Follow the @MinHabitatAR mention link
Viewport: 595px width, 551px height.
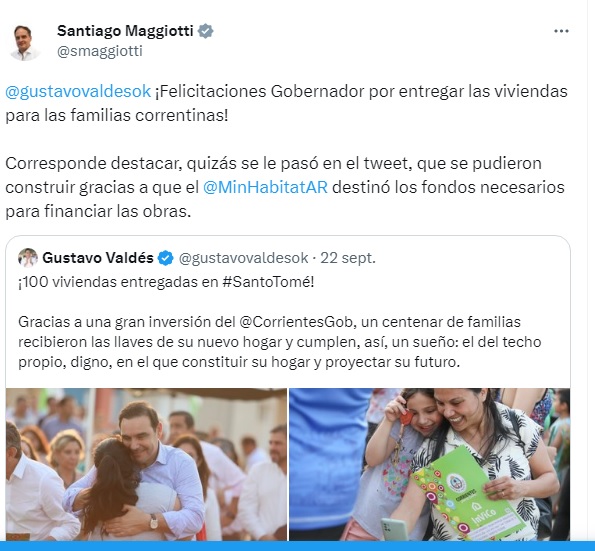click(x=265, y=187)
